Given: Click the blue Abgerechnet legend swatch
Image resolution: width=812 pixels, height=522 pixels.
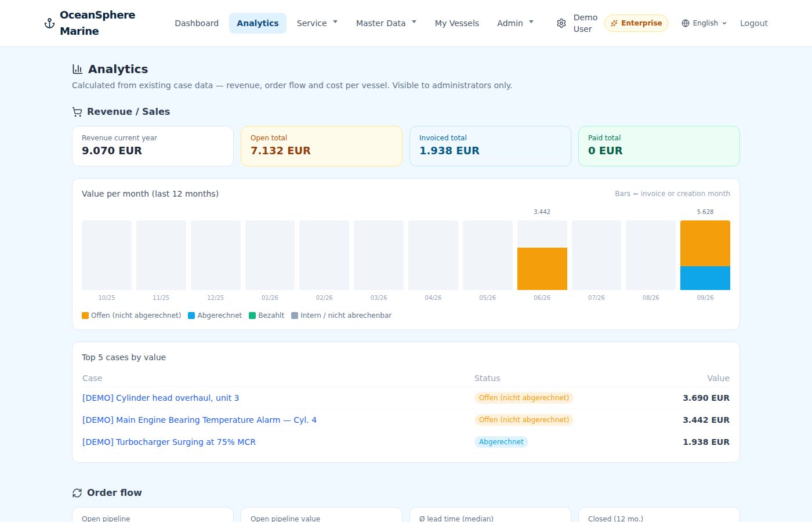Looking at the screenshot, I should coord(191,316).
